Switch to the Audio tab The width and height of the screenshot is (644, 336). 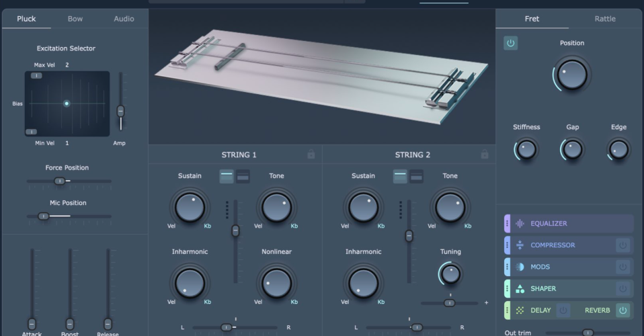tap(124, 19)
